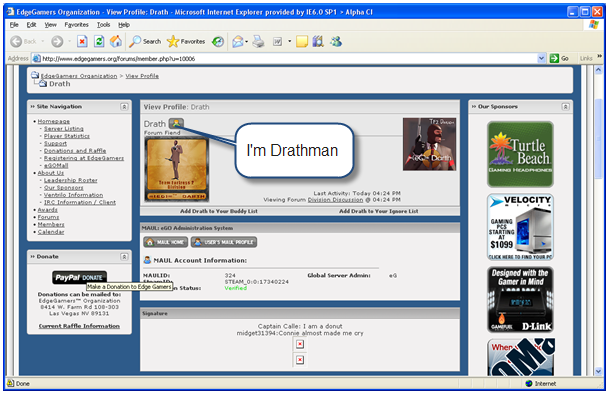This screenshot has height=393, width=609.
Task: Click the PayPal Donate button
Action: click(x=80, y=278)
